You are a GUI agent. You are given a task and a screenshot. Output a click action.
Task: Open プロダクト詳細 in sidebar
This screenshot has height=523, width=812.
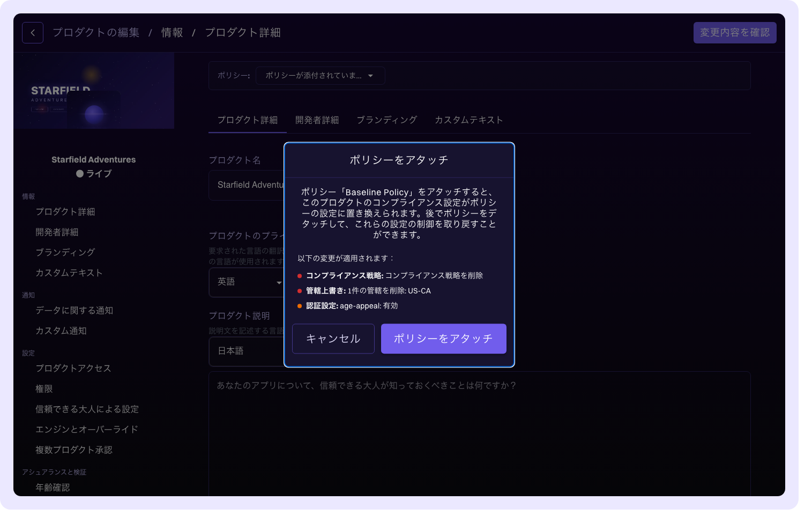tap(65, 212)
